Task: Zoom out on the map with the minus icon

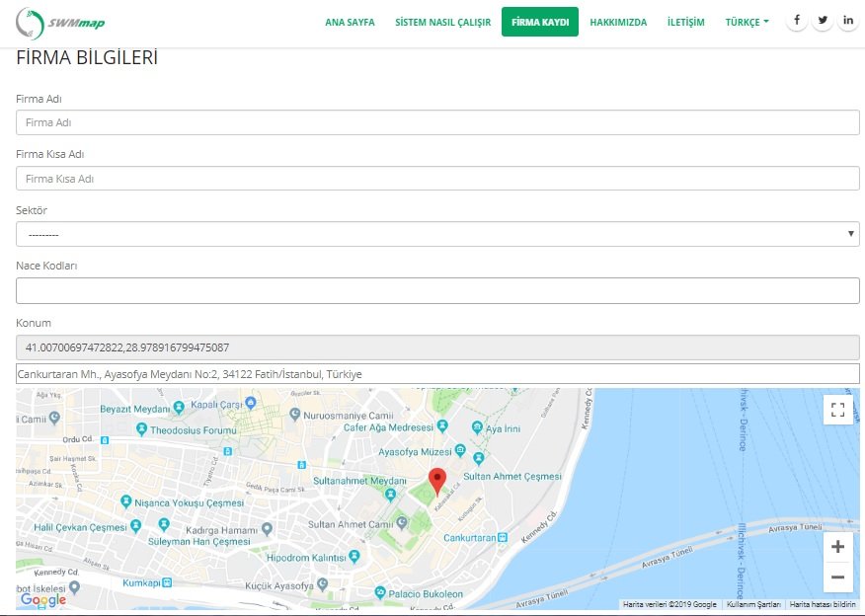Action: click(x=837, y=577)
